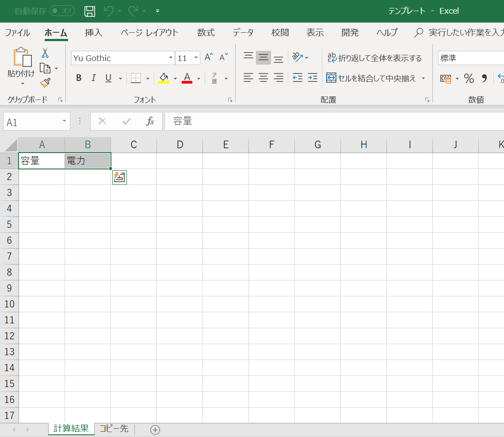504x437 pixels.
Task: Switch to the 数式 (Formulas) tab
Action: pyautogui.click(x=206, y=32)
